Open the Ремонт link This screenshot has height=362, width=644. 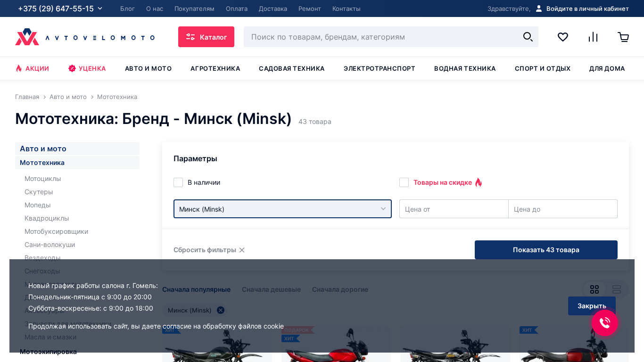(x=310, y=8)
